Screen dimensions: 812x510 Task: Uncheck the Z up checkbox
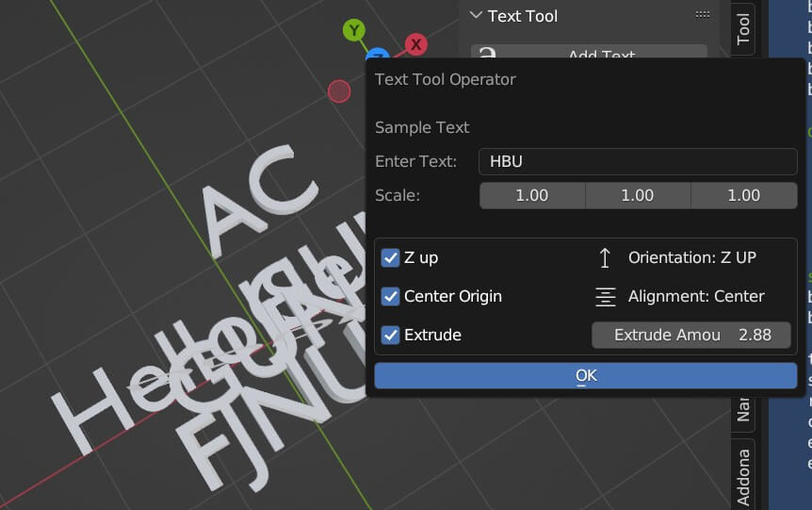[390, 257]
